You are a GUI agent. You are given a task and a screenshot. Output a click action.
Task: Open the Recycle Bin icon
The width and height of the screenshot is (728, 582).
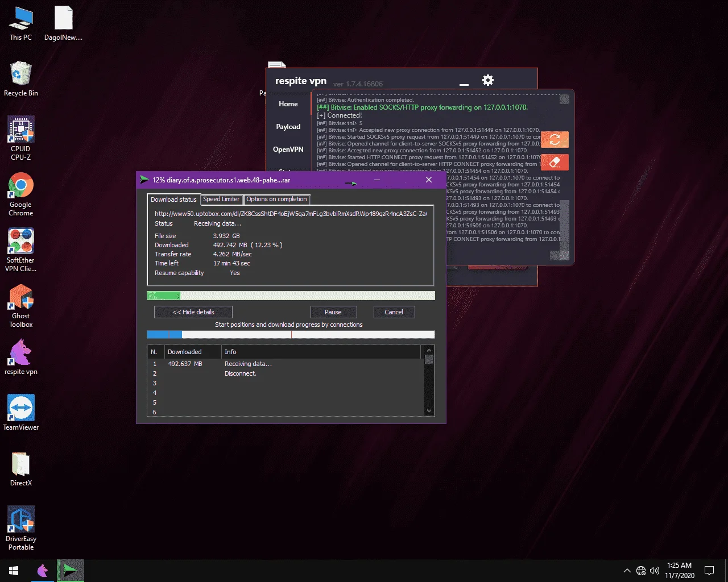(x=21, y=79)
